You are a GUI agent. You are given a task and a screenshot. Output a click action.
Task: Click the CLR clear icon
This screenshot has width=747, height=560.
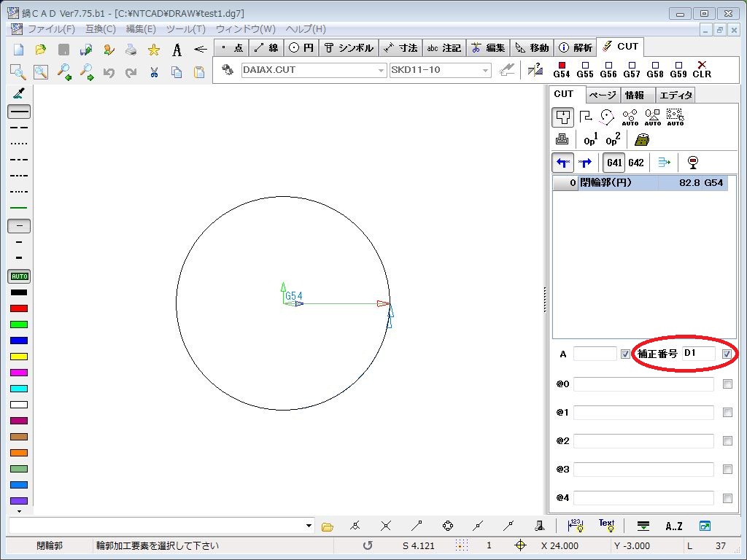coord(702,69)
